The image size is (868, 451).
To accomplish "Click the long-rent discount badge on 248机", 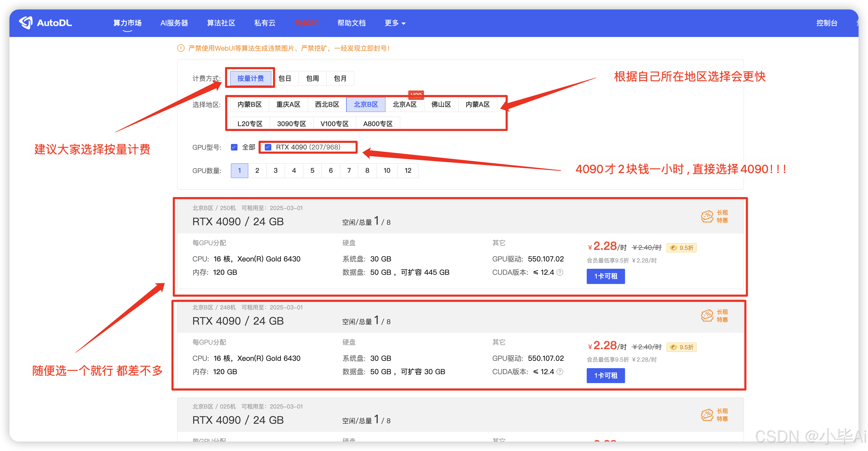I will [x=714, y=316].
